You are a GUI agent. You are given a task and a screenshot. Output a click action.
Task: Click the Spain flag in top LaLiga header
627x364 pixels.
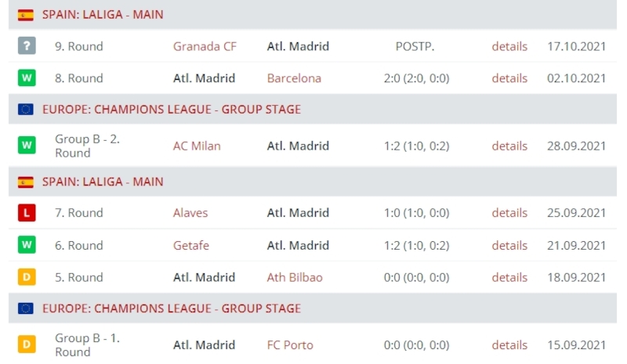click(26, 15)
